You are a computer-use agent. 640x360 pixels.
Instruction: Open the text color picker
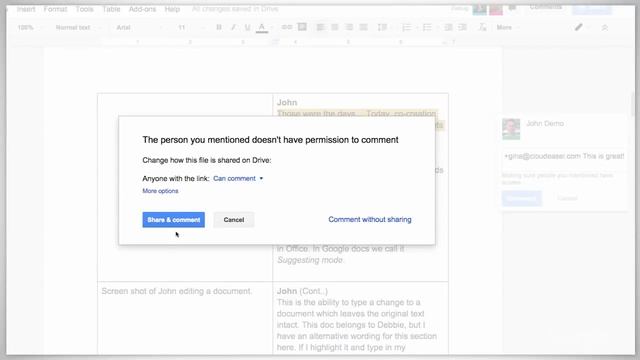(262, 28)
